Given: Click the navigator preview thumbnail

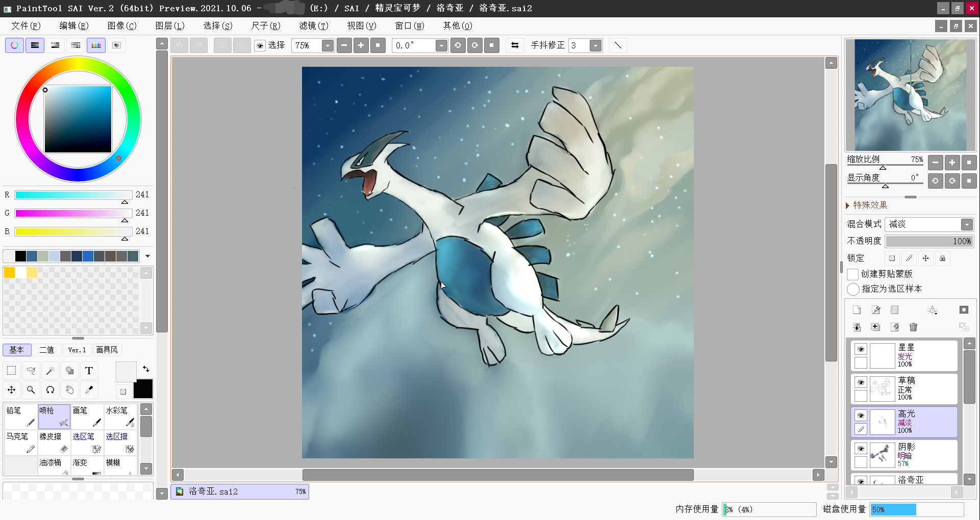Looking at the screenshot, I should coord(911,95).
